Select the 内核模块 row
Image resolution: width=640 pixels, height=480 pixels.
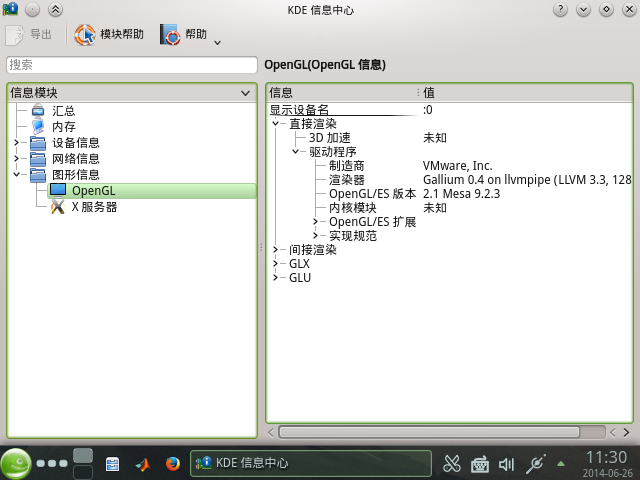click(449, 208)
